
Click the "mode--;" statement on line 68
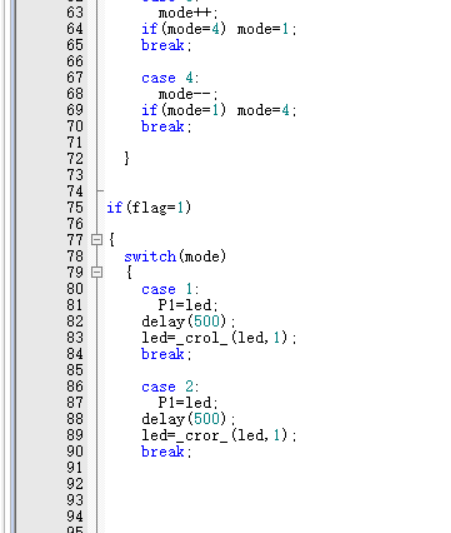pyautogui.click(x=188, y=94)
